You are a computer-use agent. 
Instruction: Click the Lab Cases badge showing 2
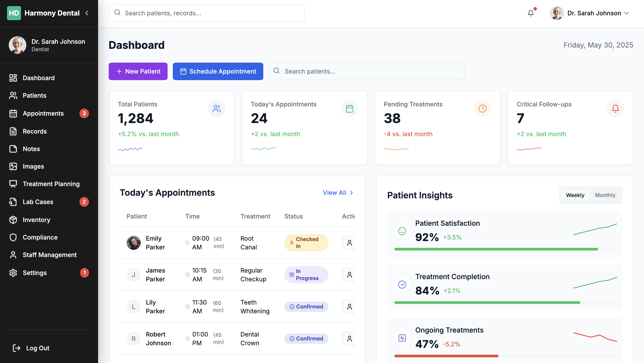click(84, 202)
